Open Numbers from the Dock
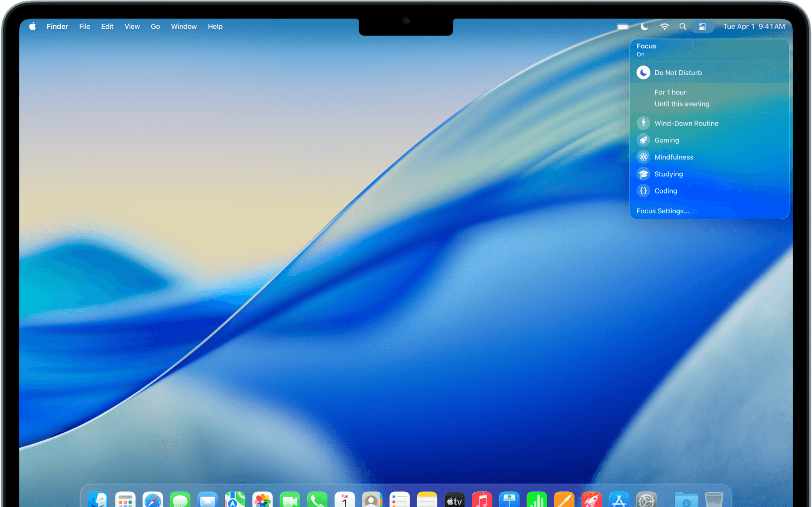This screenshot has width=812, height=507. click(537, 500)
